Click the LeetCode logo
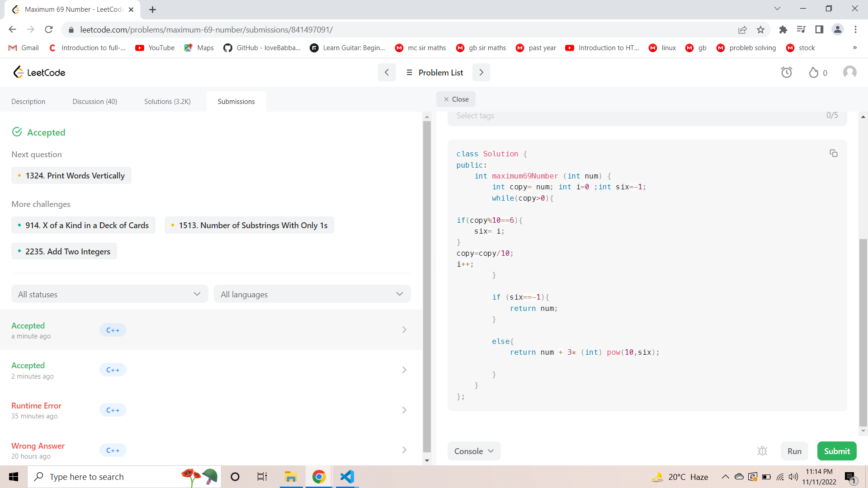Screen dimensions: 868x488 click(39, 72)
